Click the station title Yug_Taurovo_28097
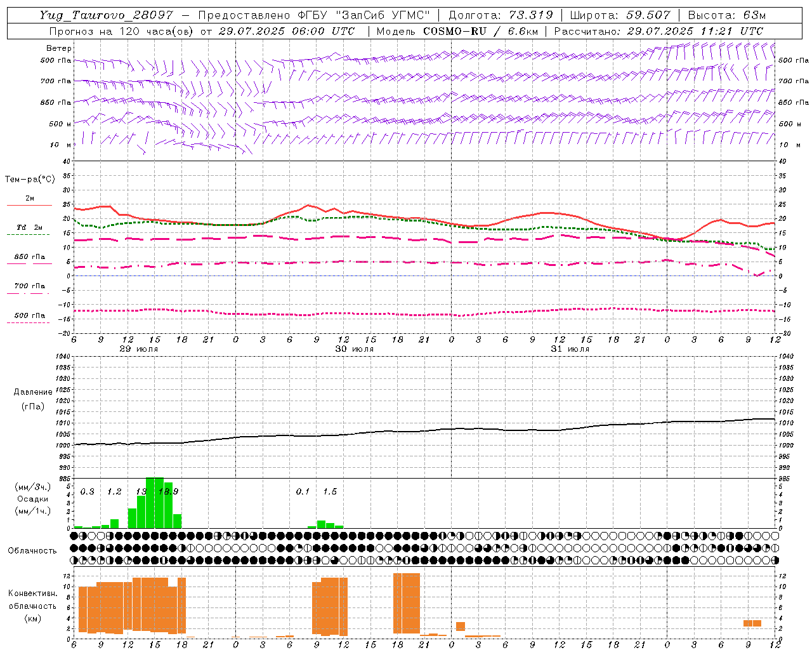Screen dimensions: 812x650 [106, 15]
